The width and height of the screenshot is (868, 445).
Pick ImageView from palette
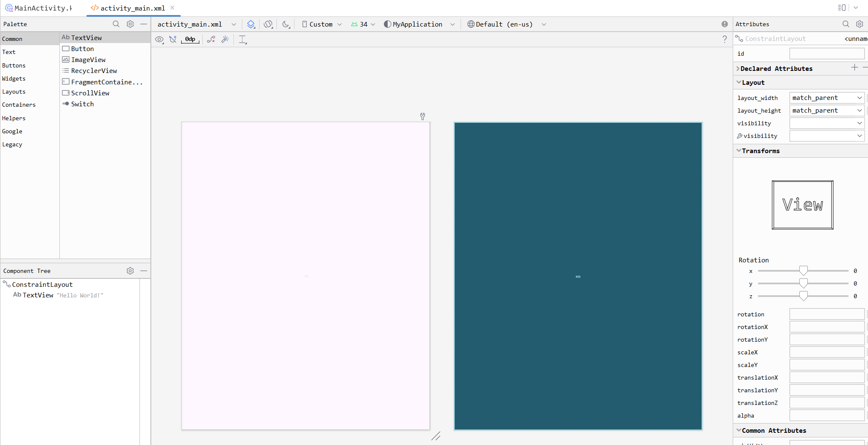[105, 59]
